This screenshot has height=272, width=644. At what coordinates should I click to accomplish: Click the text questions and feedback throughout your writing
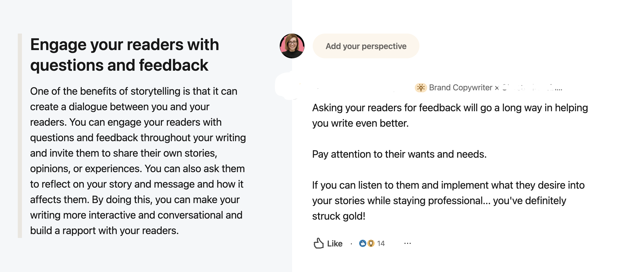138,138
